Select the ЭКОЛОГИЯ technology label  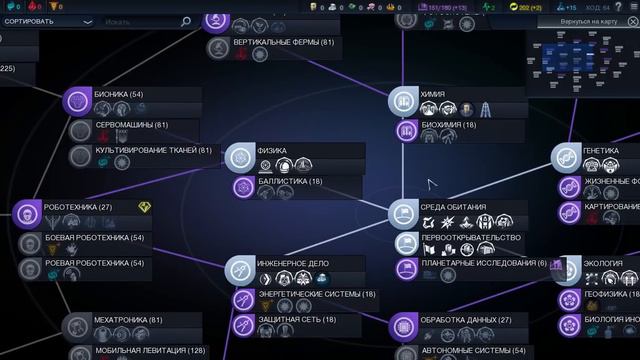[x=602, y=264]
